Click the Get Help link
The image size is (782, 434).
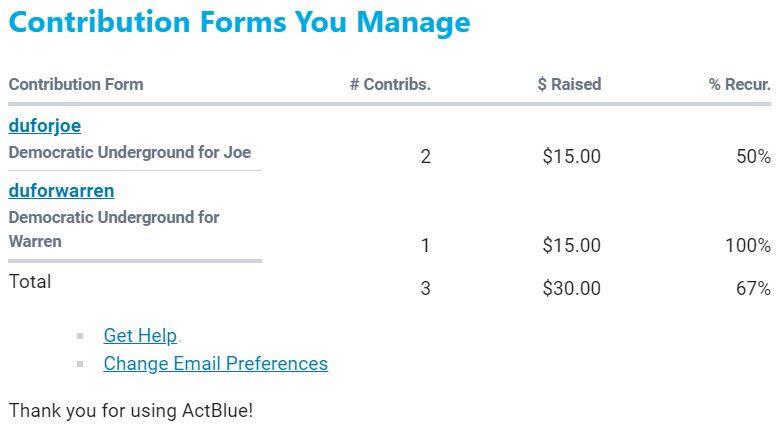[x=140, y=336]
